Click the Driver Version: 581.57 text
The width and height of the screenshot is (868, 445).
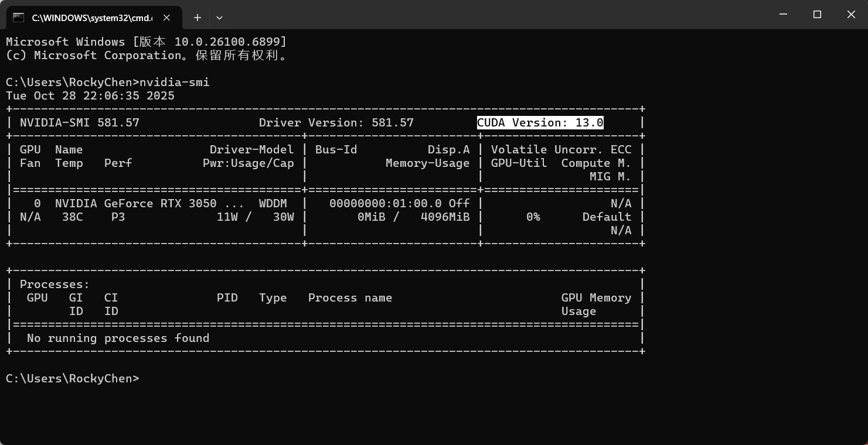pyautogui.click(x=336, y=123)
